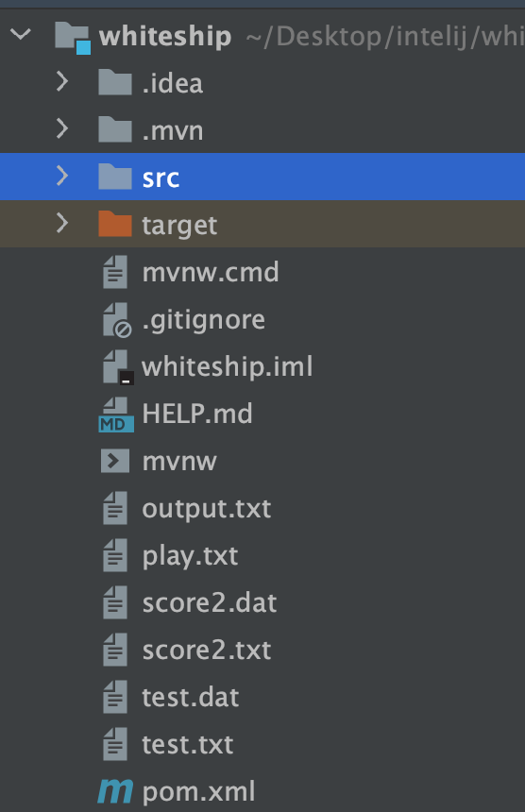The width and height of the screenshot is (525, 812).
Task: Select the score2.txt file
Action: point(207,650)
